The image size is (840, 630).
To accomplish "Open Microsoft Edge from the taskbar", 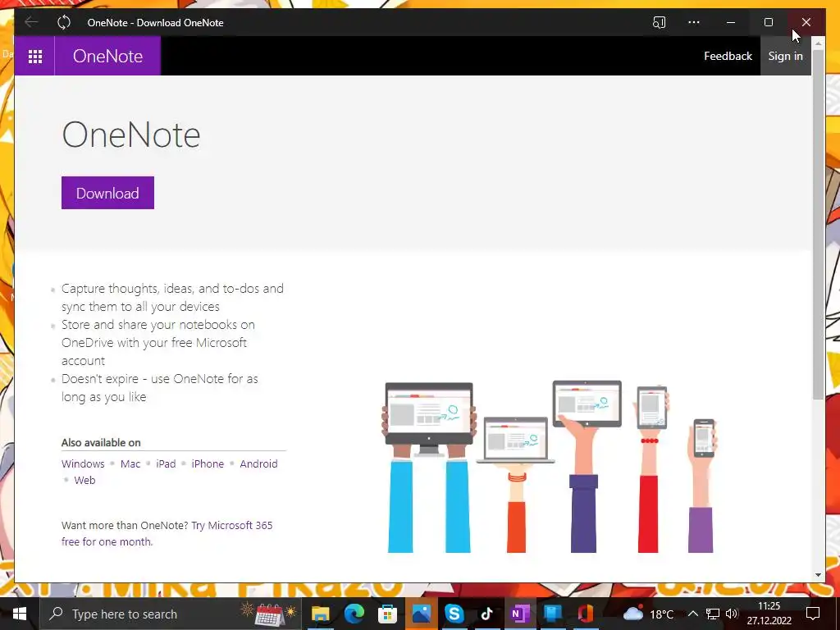I will click(x=354, y=614).
